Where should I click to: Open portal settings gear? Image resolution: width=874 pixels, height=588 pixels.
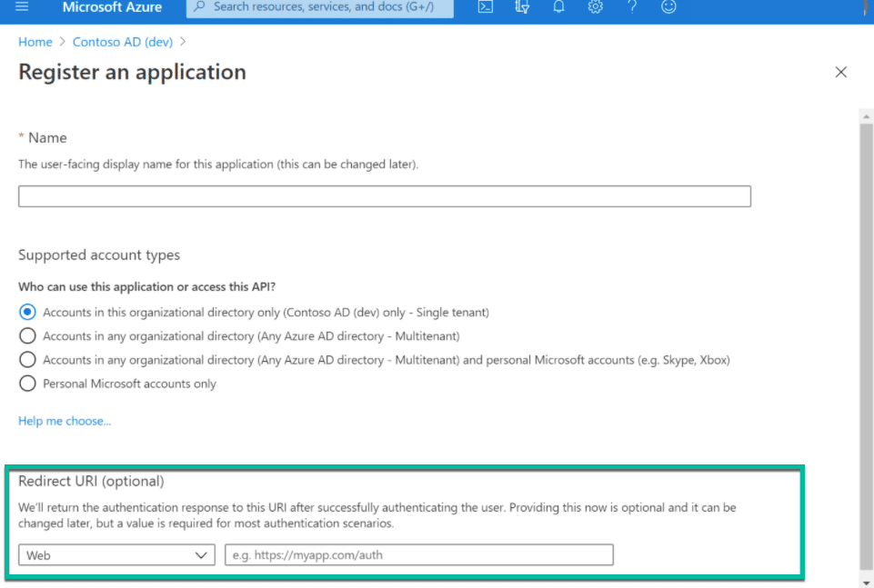click(x=596, y=6)
